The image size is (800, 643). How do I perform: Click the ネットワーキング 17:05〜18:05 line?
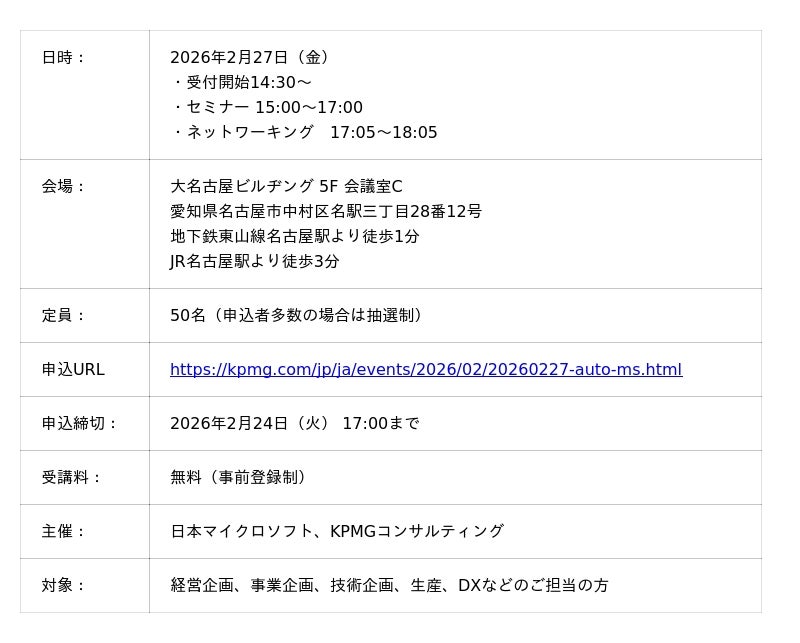[x=305, y=133]
